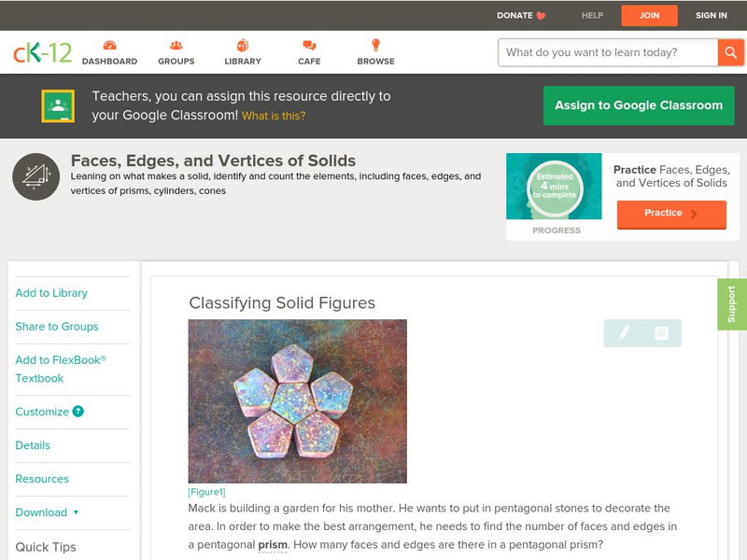Click the CK-12 logo

[x=42, y=52]
